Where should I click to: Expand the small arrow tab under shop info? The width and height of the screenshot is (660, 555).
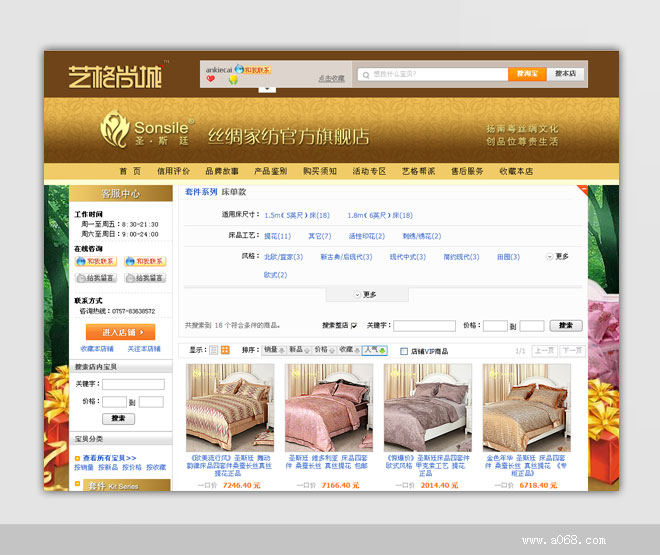pyautogui.click(x=267, y=89)
